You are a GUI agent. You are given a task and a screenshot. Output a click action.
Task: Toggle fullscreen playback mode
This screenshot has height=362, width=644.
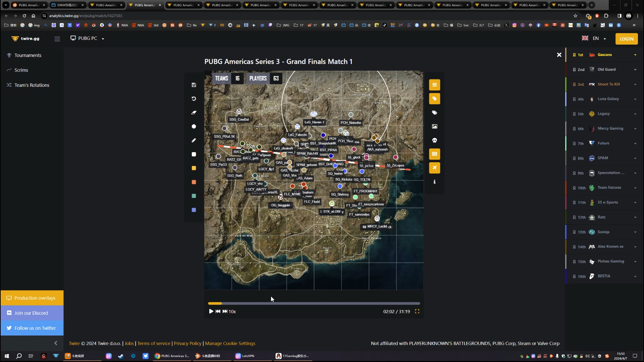pyautogui.click(x=417, y=311)
